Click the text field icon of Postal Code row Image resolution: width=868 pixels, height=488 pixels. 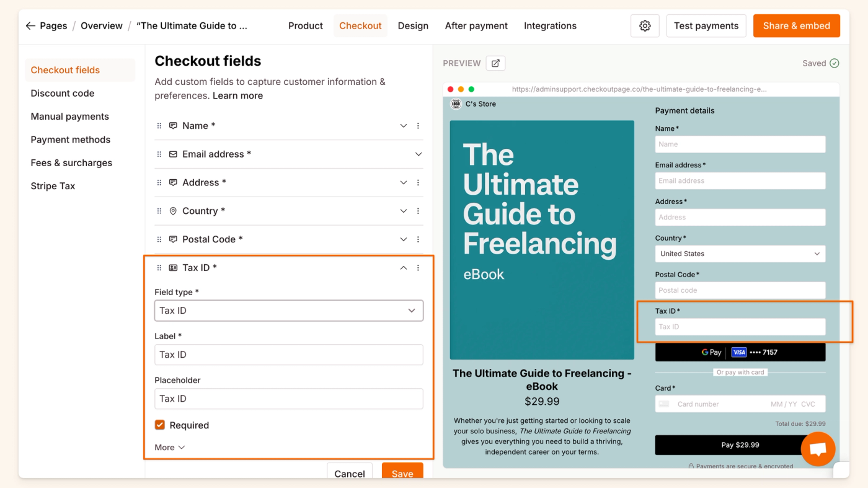tap(173, 239)
